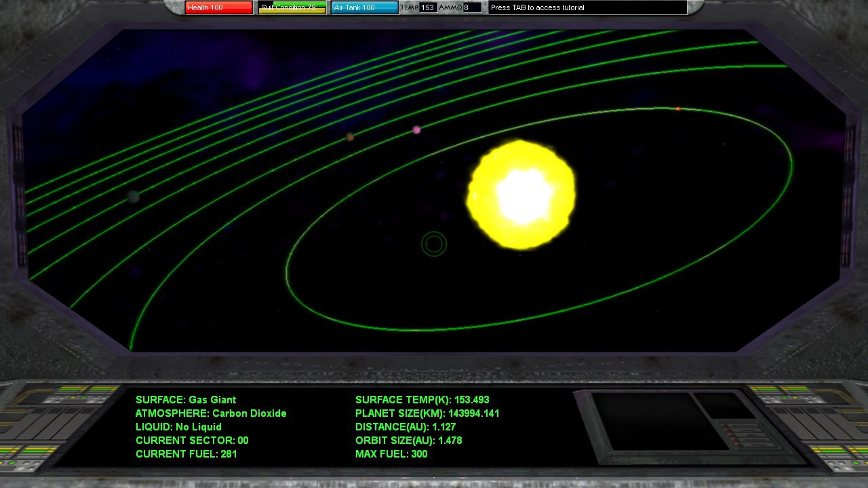Select the brown planet near the pink one
This screenshot has width=868, height=488.
click(x=350, y=137)
